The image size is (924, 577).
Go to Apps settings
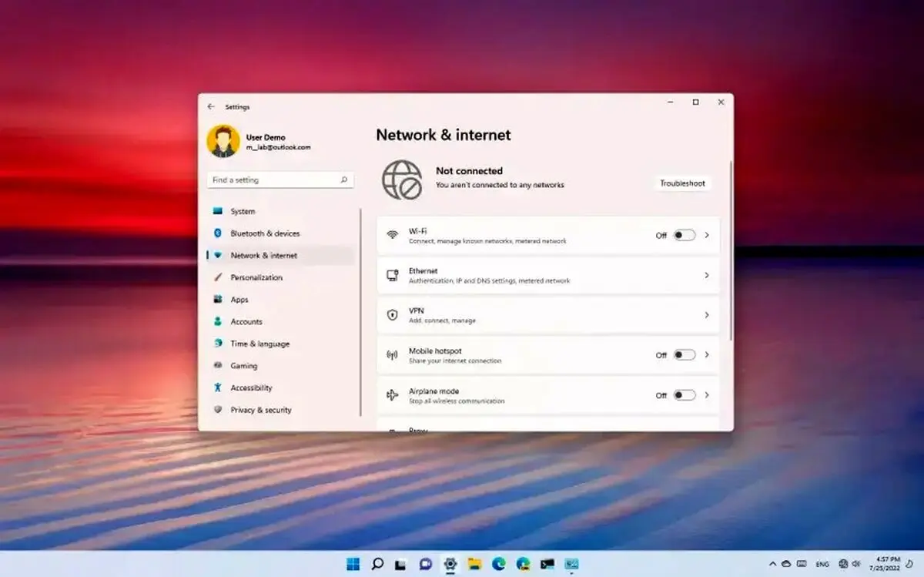click(x=280, y=300)
